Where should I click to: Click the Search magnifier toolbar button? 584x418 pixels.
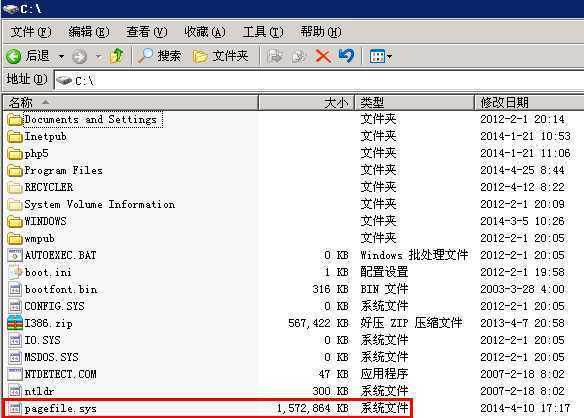tap(159, 56)
